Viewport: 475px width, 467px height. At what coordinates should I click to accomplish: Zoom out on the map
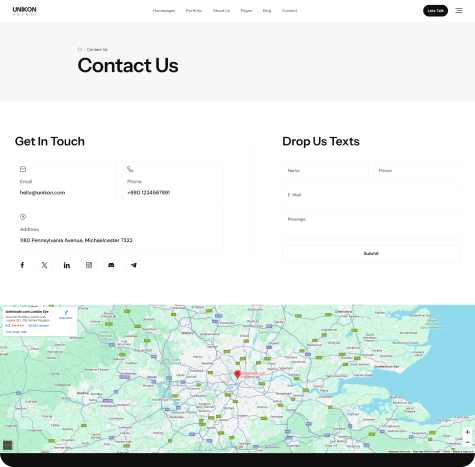[467, 442]
